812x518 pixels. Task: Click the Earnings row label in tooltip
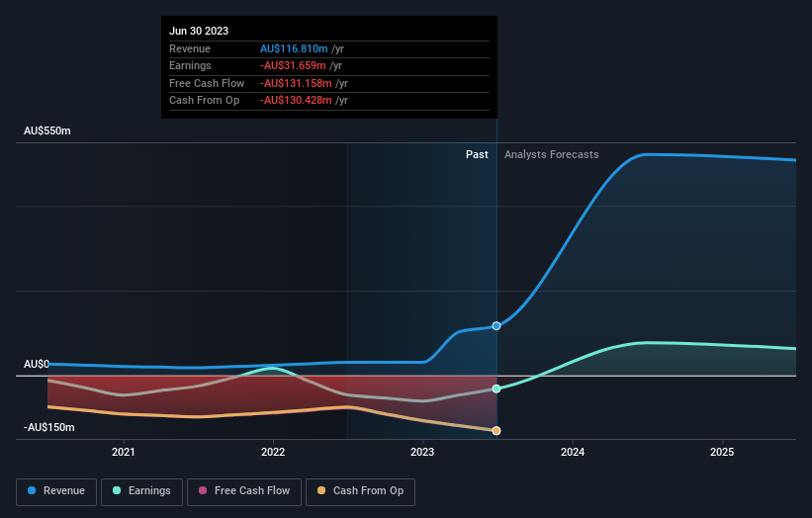point(190,65)
